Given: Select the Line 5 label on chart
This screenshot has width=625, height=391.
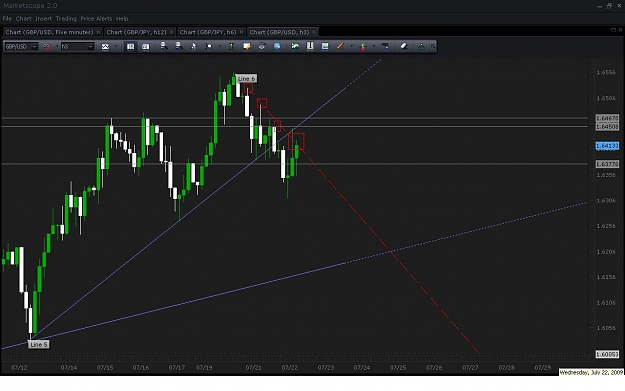Looking at the screenshot, I should pos(39,344).
